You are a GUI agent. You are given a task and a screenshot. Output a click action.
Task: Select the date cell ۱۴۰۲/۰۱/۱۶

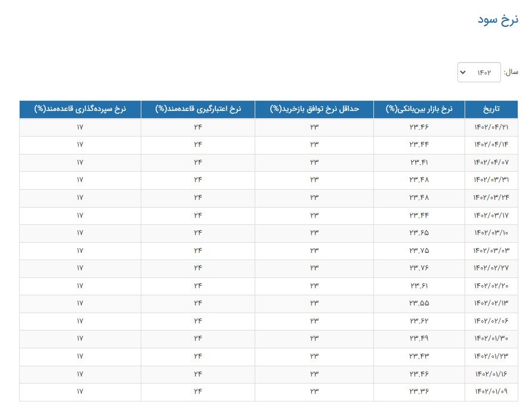[491, 374]
